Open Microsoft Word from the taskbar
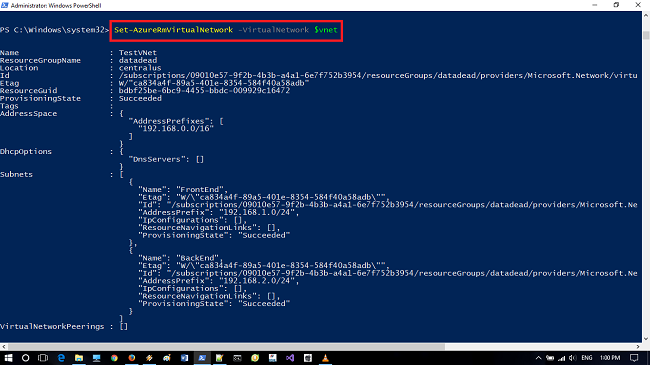The image size is (650, 365). pos(184,358)
